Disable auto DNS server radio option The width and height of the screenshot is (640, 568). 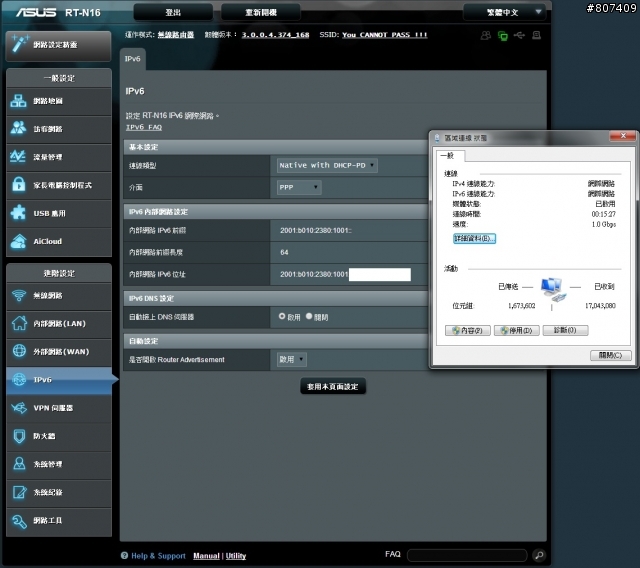(x=309, y=316)
